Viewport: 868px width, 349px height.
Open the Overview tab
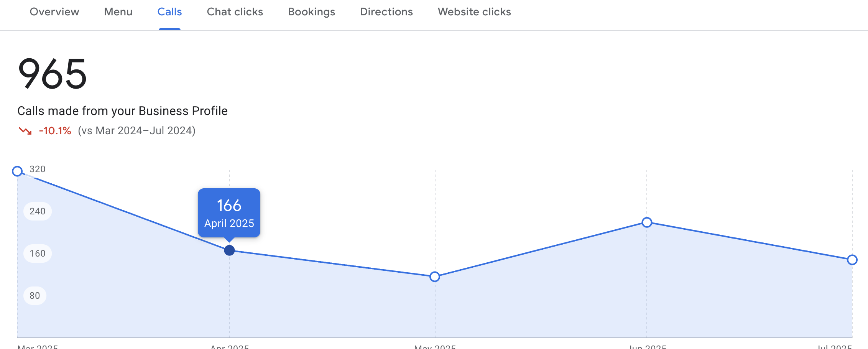click(54, 12)
